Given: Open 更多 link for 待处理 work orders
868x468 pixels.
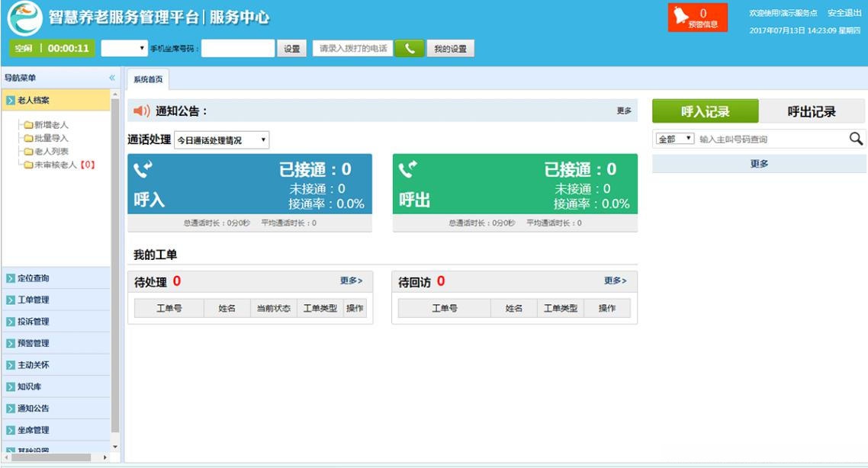Looking at the screenshot, I should pyautogui.click(x=349, y=281).
